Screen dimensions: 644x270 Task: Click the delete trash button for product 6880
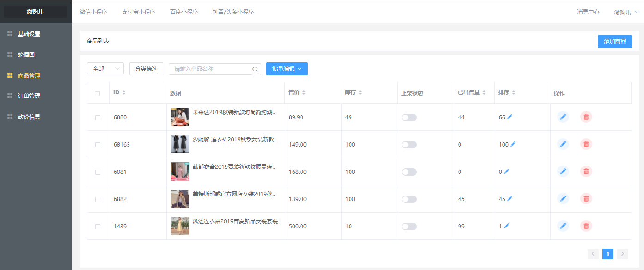pyautogui.click(x=586, y=117)
